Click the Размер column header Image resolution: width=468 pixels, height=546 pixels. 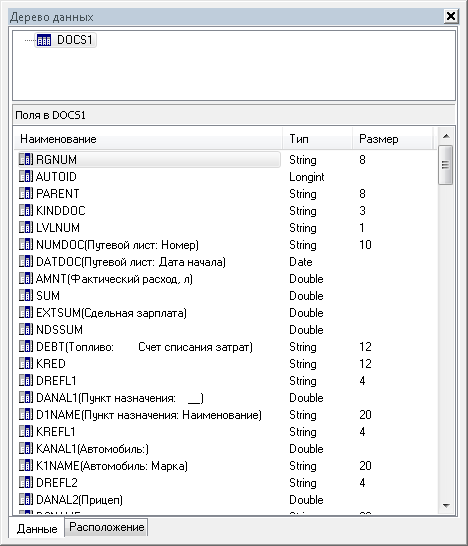(392, 139)
